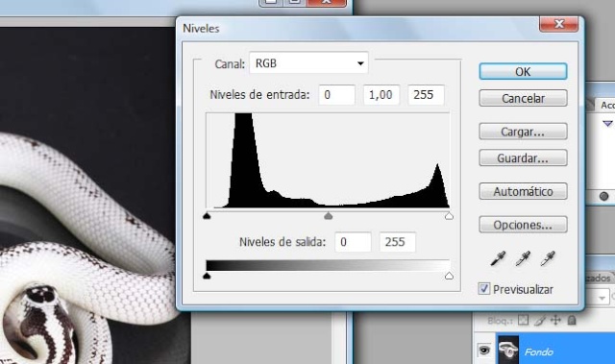Viewport: 615px width, 364px height.
Task: Click the lock image pixels brush icon
Action: click(x=540, y=321)
